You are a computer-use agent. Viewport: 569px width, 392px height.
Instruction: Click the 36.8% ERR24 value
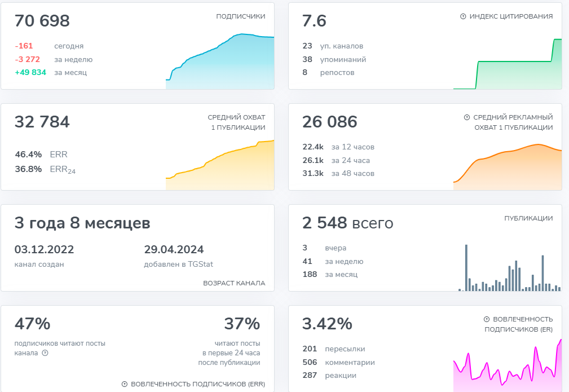tap(28, 169)
